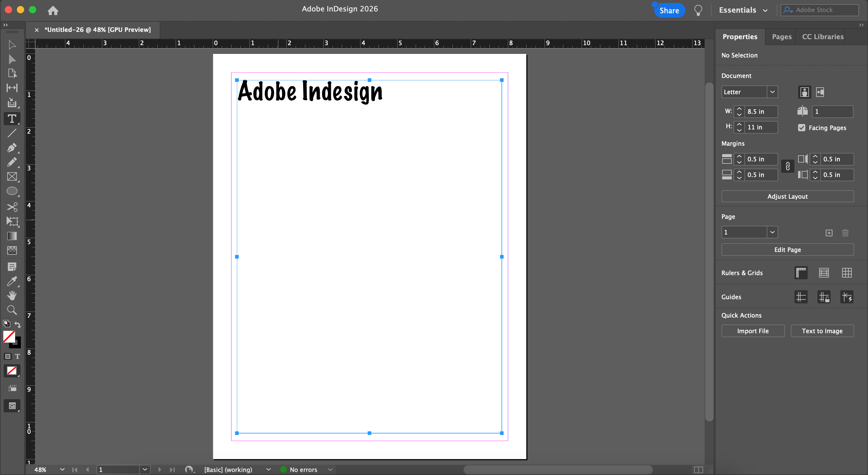Click the Gradient Swatch tool

pos(12,236)
